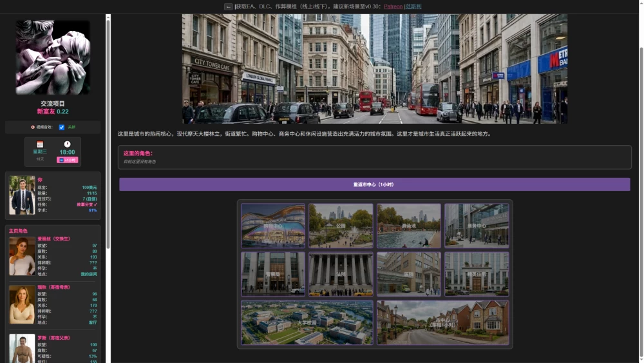The image size is (644, 363).
Task: Click the 罗斯（寄宿父亲）name link
Action: point(54,338)
